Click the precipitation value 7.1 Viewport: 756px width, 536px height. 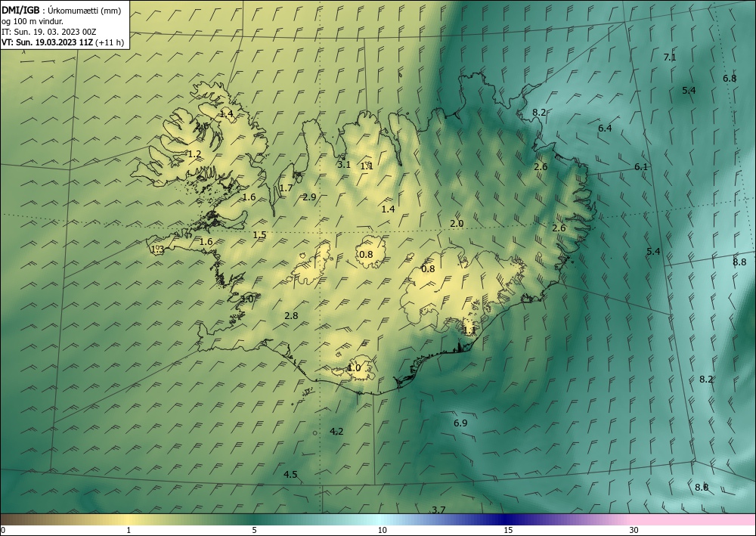coord(670,57)
